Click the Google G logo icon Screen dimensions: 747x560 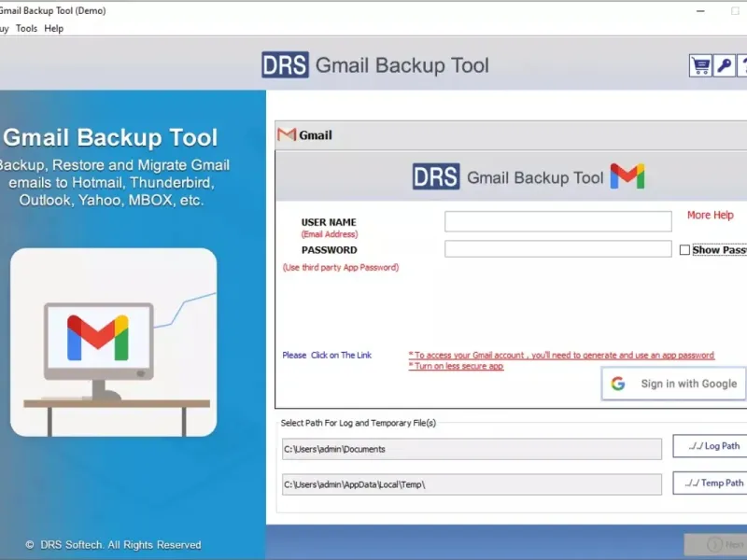pyautogui.click(x=618, y=384)
